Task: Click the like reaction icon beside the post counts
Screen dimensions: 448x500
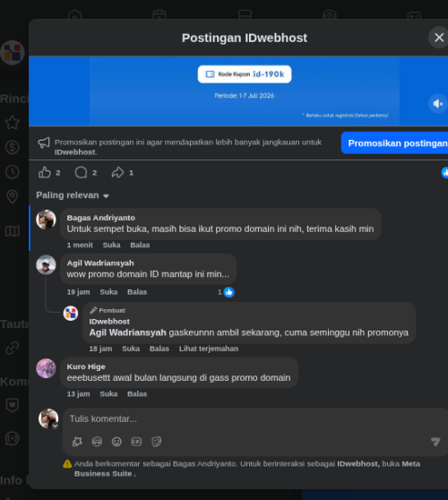Action: (x=444, y=173)
